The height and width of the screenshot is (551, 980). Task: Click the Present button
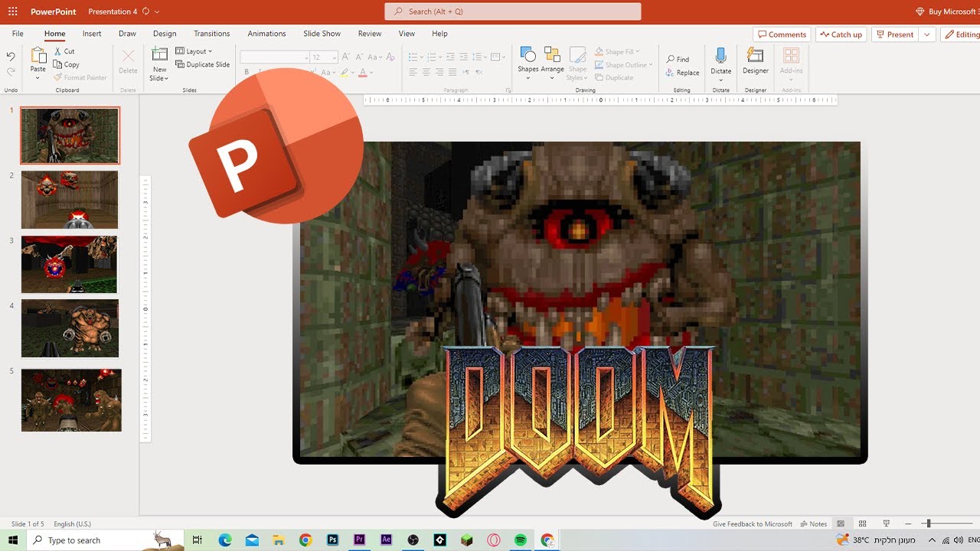(895, 34)
